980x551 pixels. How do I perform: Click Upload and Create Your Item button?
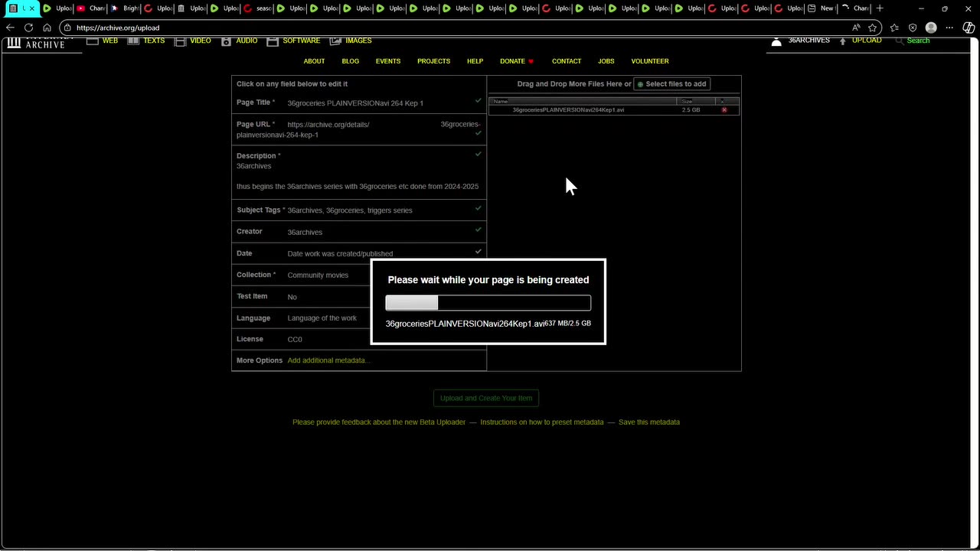(486, 398)
